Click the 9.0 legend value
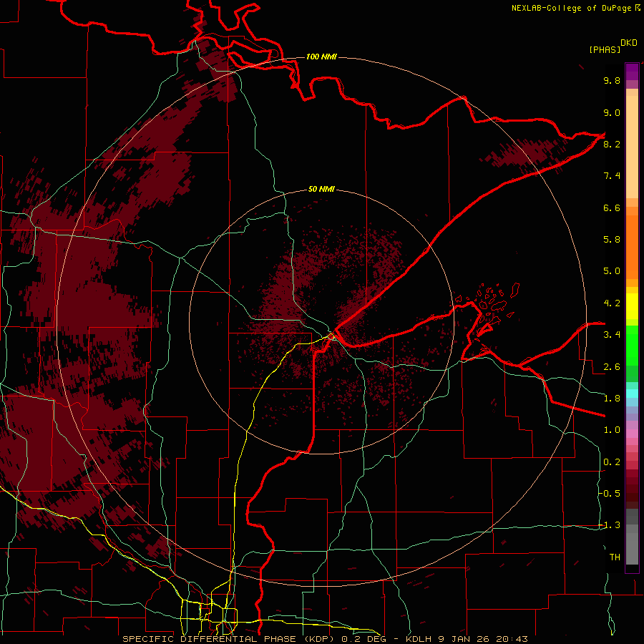644x644 pixels. [612, 113]
